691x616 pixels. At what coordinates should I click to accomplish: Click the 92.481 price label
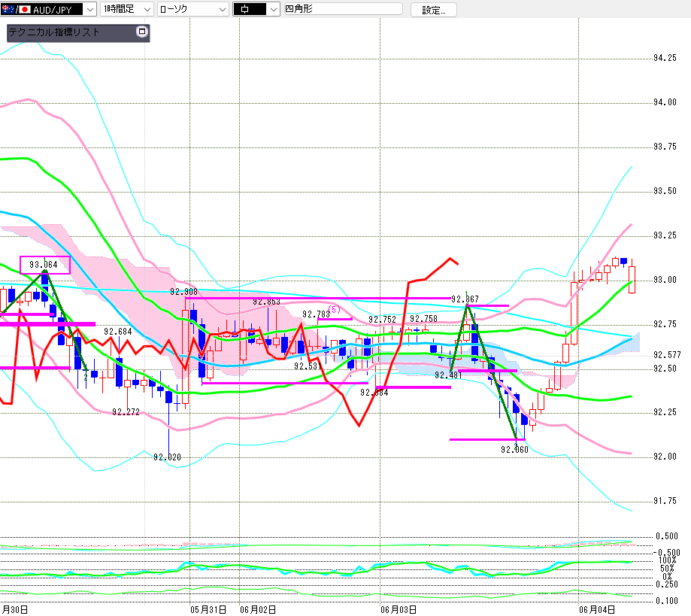click(448, 375)
